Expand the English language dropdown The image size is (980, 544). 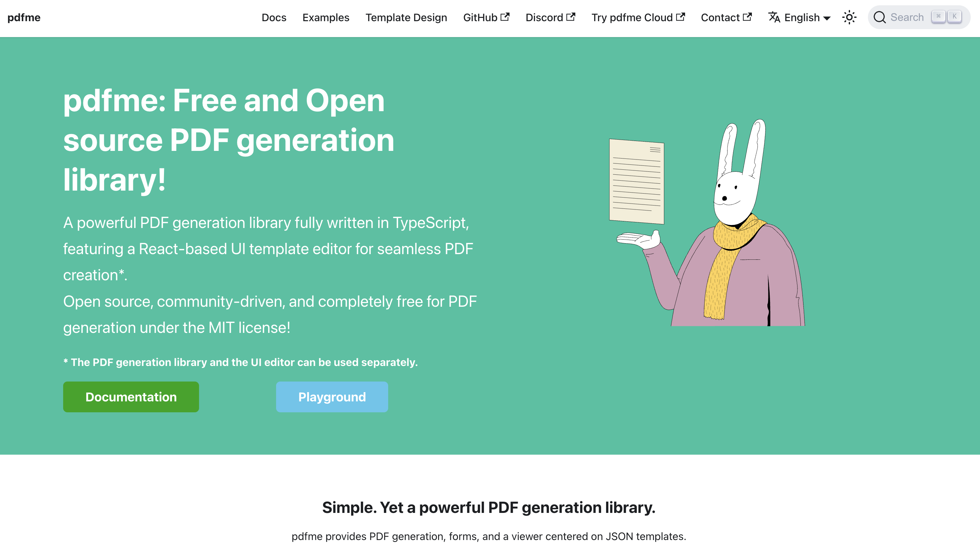click(x=799, y=18)
